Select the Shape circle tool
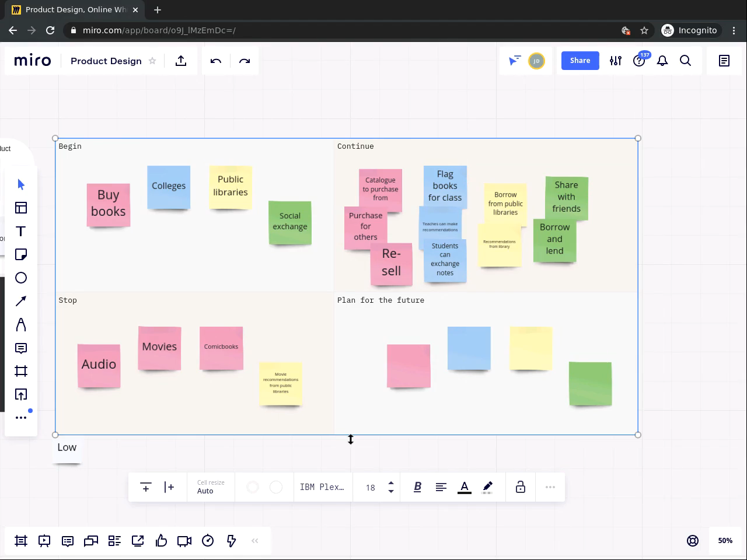The image size is (747, 560). click(21, 278)
